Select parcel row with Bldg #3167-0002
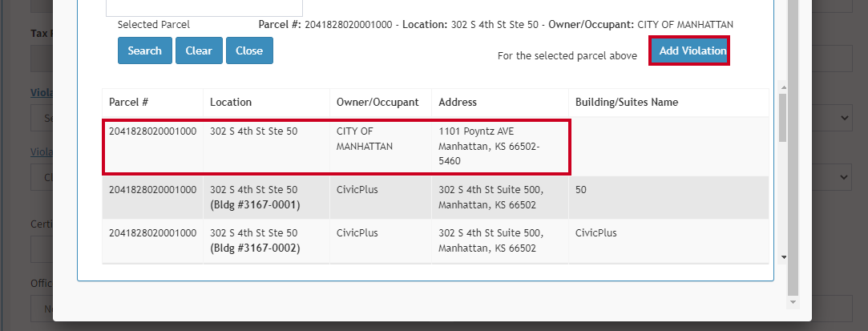Screen dimensions: 868x331 (435, 240)
